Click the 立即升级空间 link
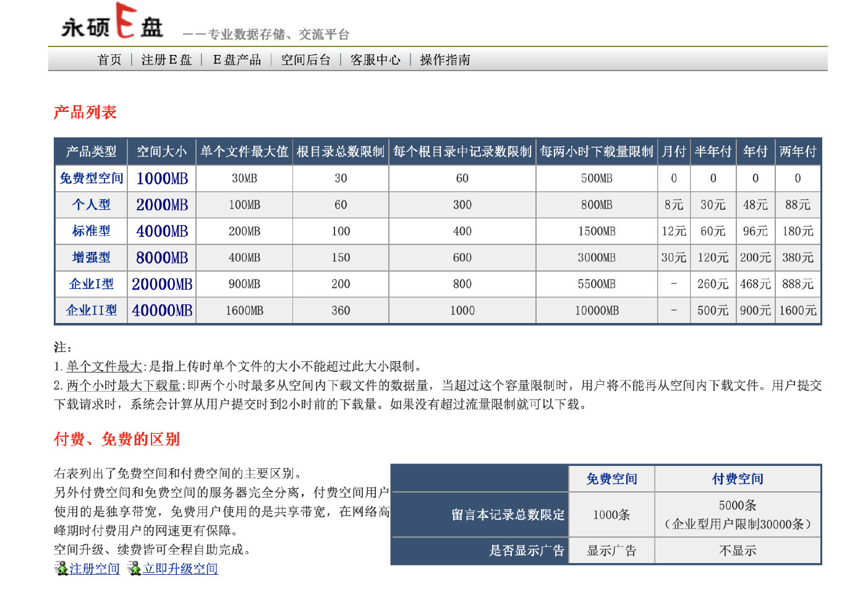This screenshot has height=594, width=868. coord(180,569)
